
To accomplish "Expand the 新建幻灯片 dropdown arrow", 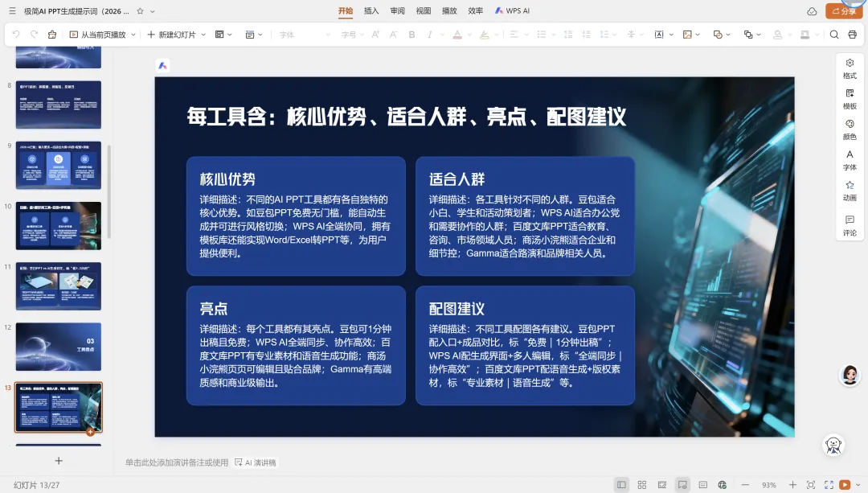I will click(x=203, y=35).
